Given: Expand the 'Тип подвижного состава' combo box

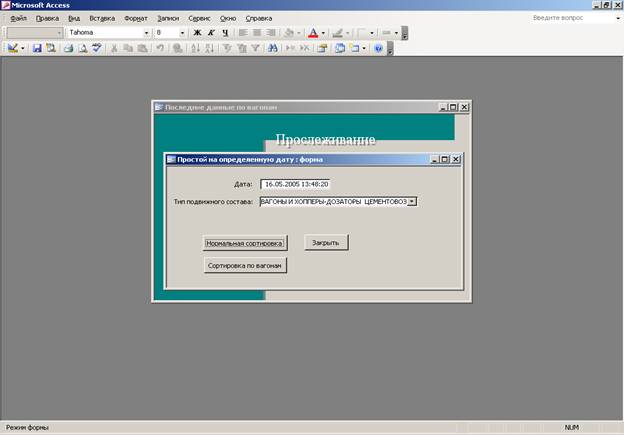Looking at the screenshot, I should tap(413, 201).
